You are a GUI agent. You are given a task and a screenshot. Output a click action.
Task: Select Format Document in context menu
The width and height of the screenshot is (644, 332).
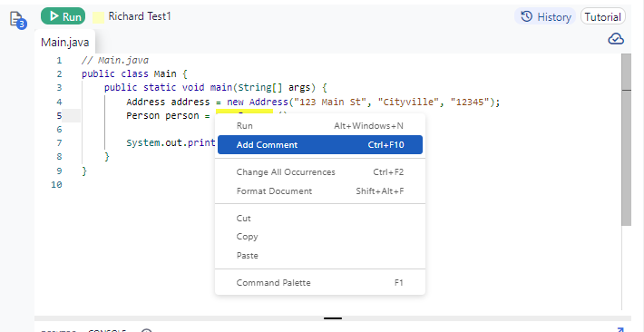click(x=320, y=191)
